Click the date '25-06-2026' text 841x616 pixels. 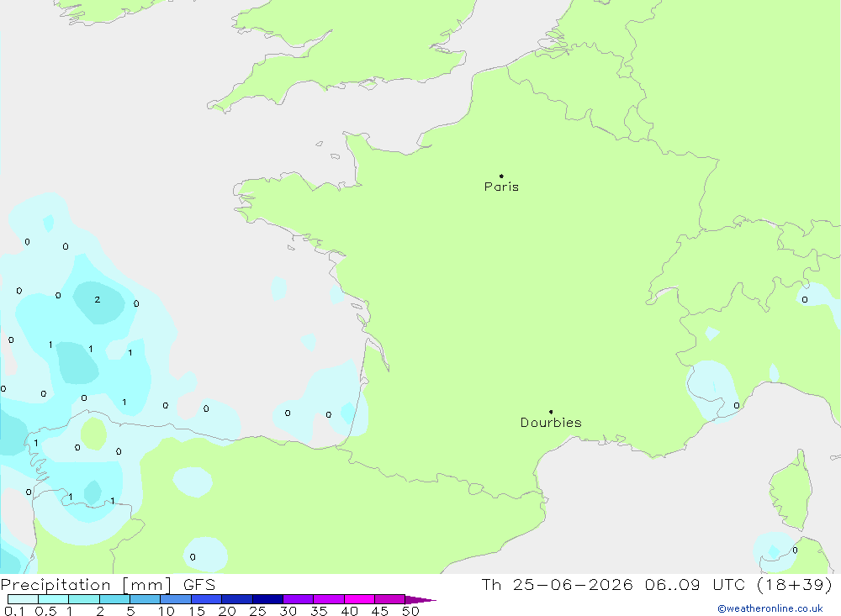(573, 584)
